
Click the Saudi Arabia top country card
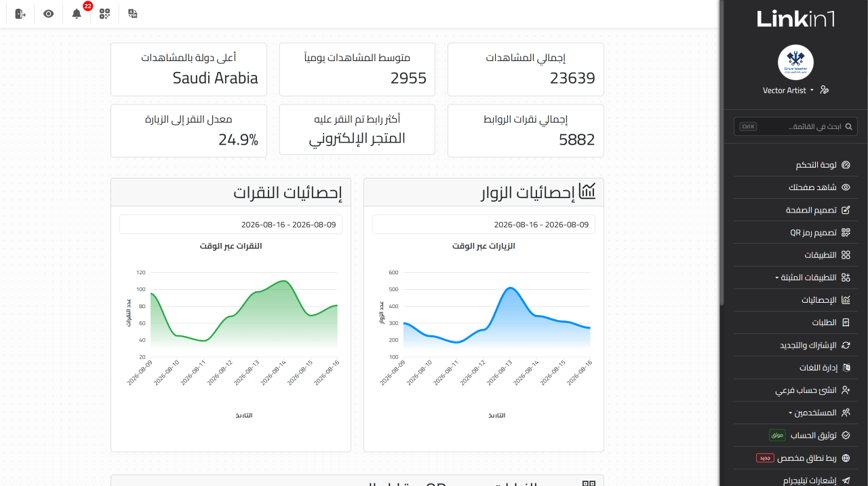(189, 69)
